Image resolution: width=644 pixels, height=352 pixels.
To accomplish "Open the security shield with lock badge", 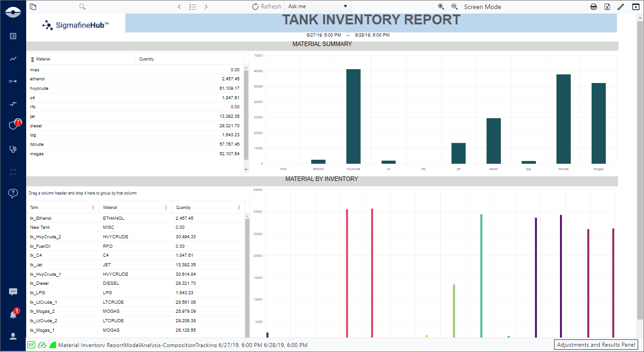I will [x=13, y=125].
